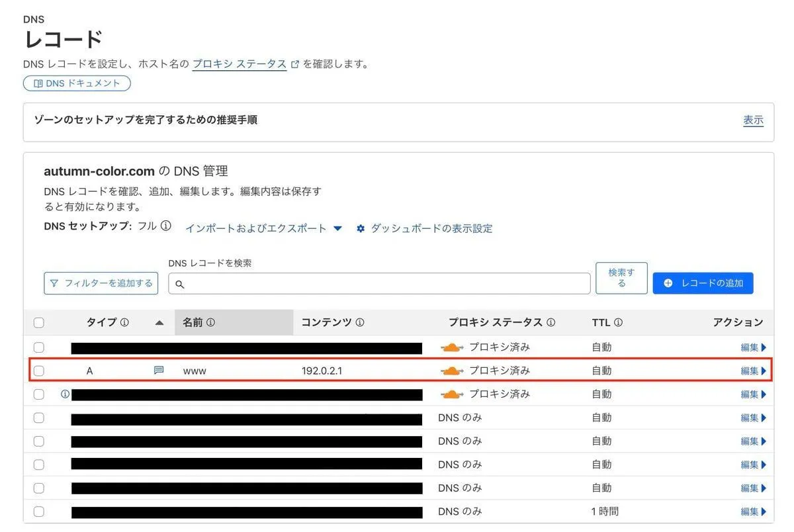Click info icon next to TTL header
This screenshot has width=794, height=532.
point(618,323)
